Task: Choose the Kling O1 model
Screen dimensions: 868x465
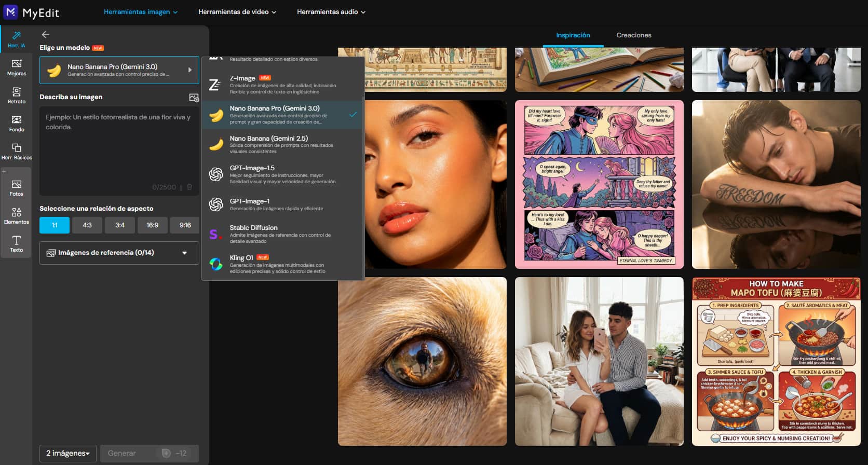Action: click(283, 264)
